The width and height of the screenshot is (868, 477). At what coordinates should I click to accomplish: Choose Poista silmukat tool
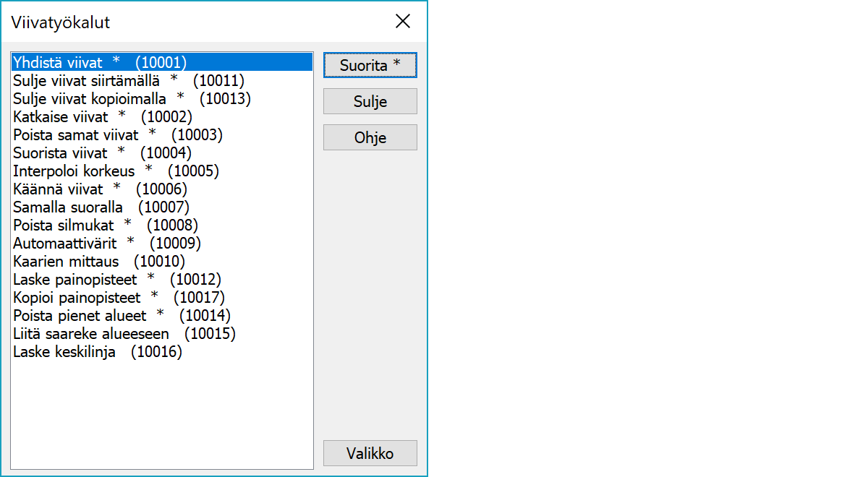point(105,225)
